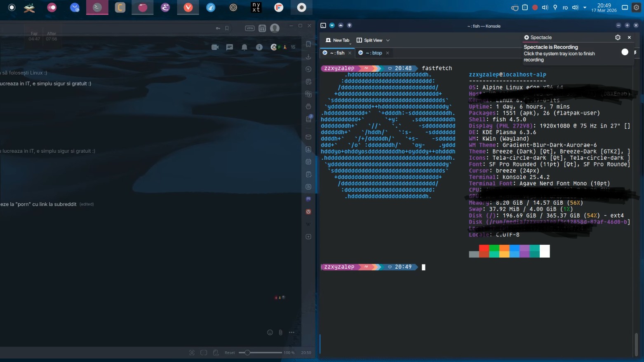Toggle the VPN button

[x=250, y=28]
